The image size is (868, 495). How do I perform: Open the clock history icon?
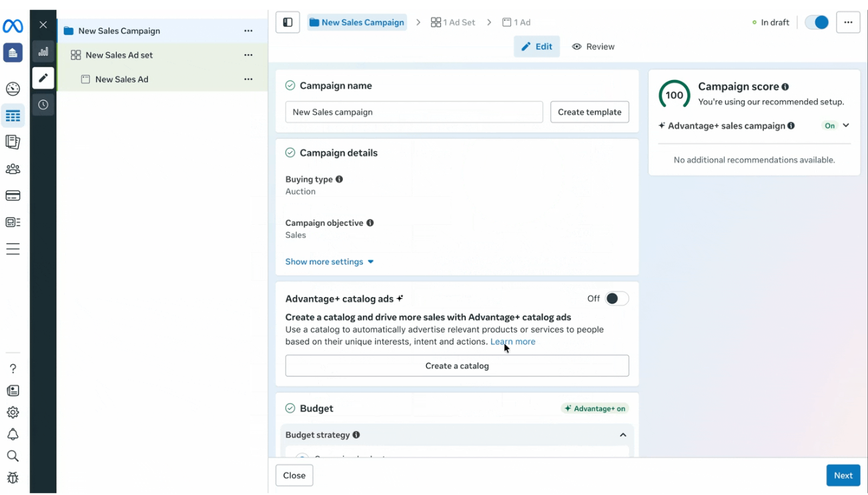coord(43,105)
